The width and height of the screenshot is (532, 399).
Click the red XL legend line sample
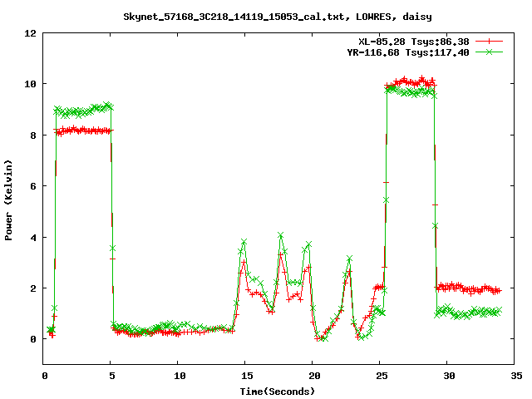489,42
